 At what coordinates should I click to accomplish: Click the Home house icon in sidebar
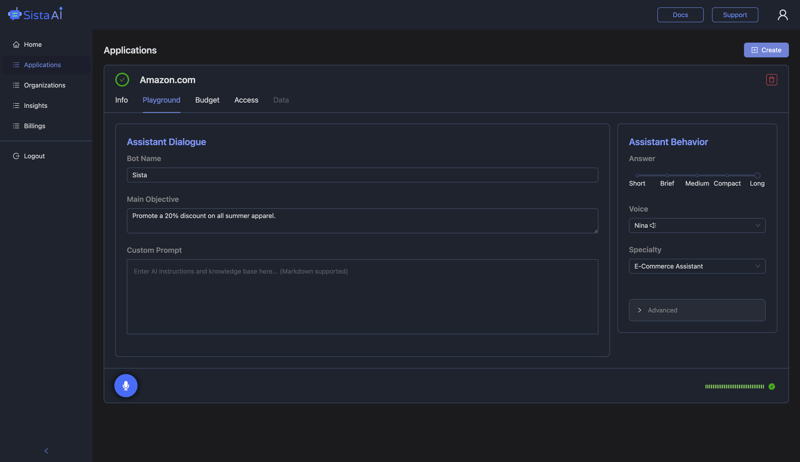point(16,44)
